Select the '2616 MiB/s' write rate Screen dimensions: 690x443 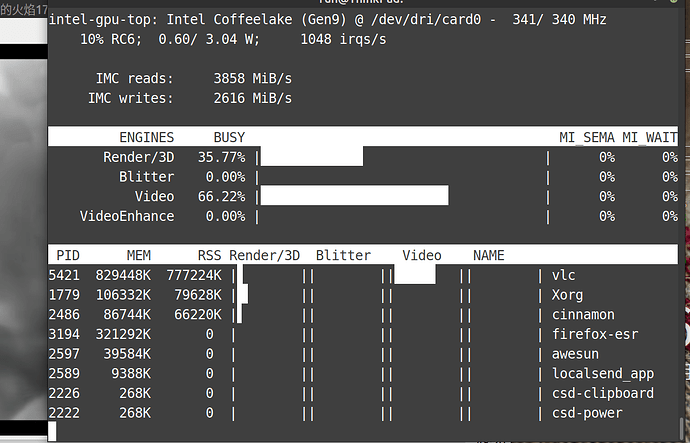pos(253,98)
